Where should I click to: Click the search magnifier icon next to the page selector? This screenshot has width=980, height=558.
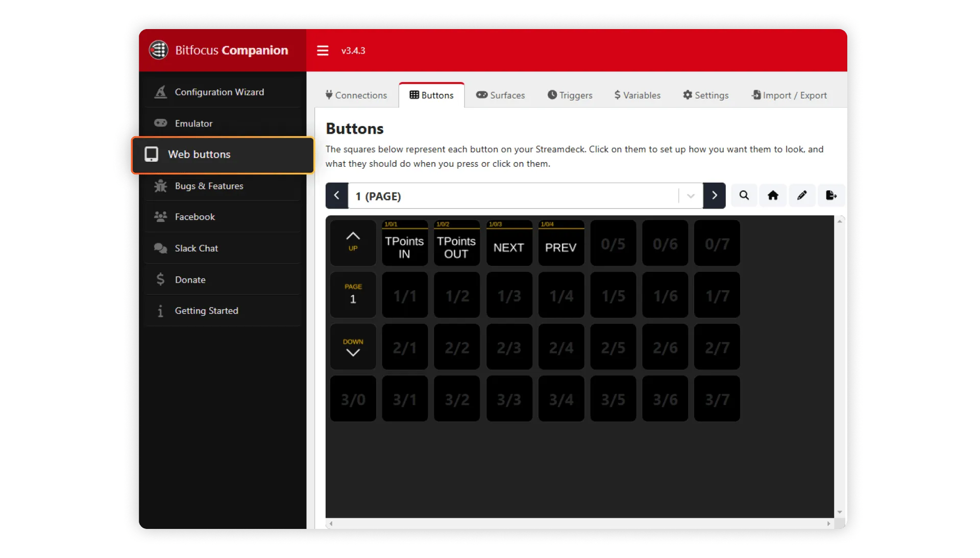tap(744, 195)
